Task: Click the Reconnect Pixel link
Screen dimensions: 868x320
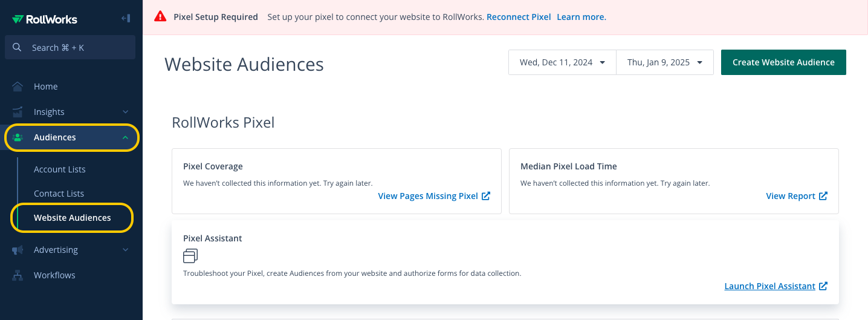Action: [519, 17]
